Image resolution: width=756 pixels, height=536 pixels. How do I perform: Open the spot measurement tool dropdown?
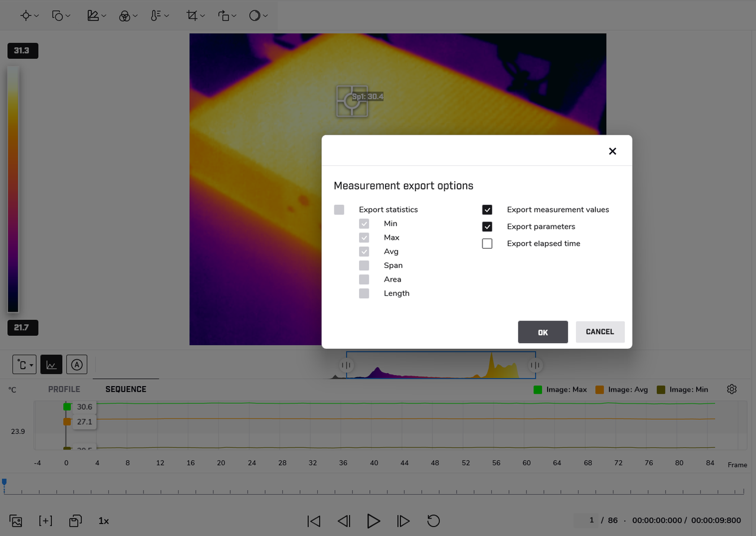(x=30, y=16)
